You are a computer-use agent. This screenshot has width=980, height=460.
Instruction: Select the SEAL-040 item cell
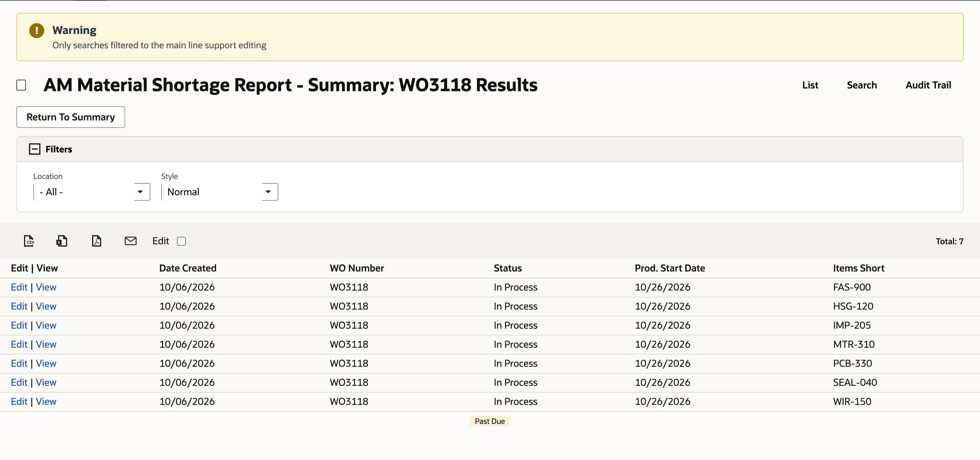pyautogui.click(x=855, y=382)
